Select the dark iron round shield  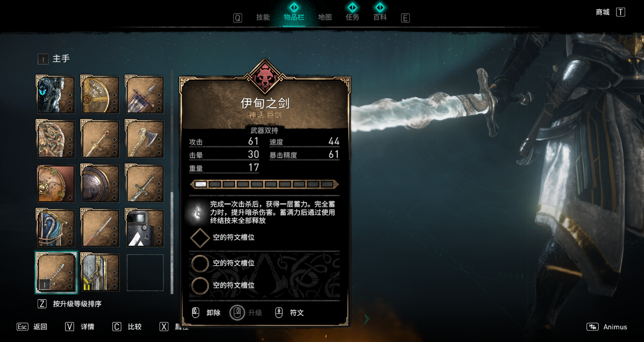pos(100,183)
